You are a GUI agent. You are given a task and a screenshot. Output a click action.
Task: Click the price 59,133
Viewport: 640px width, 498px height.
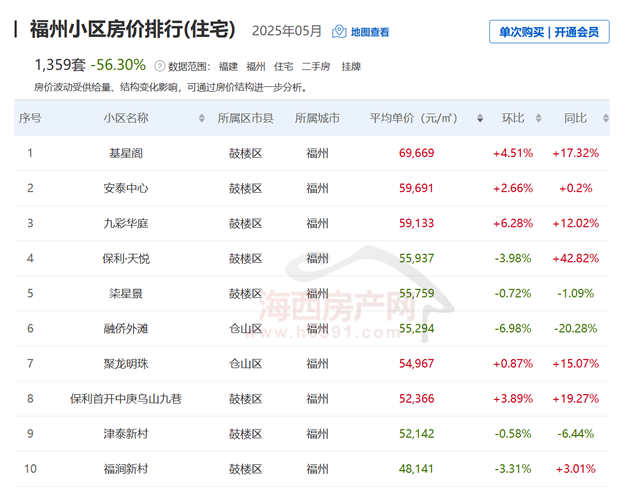tap(416, 224)
